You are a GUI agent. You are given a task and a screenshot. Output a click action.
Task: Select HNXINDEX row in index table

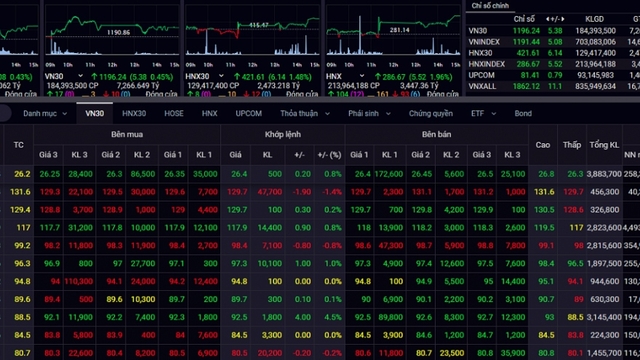pos(553,64)
